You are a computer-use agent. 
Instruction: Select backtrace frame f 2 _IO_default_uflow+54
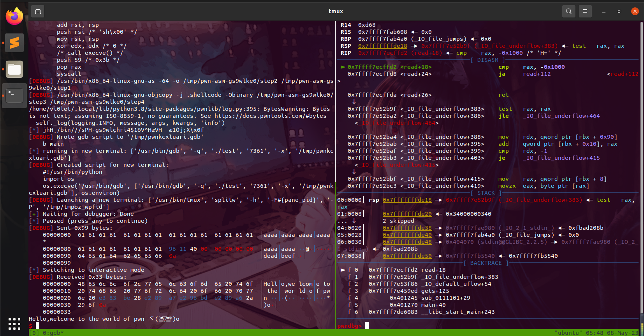coord(419,284)
